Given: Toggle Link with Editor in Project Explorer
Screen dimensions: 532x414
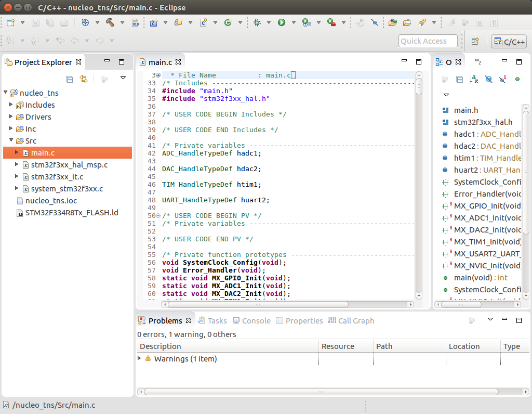Looking at the screenshot, I should tap(83, 79).
